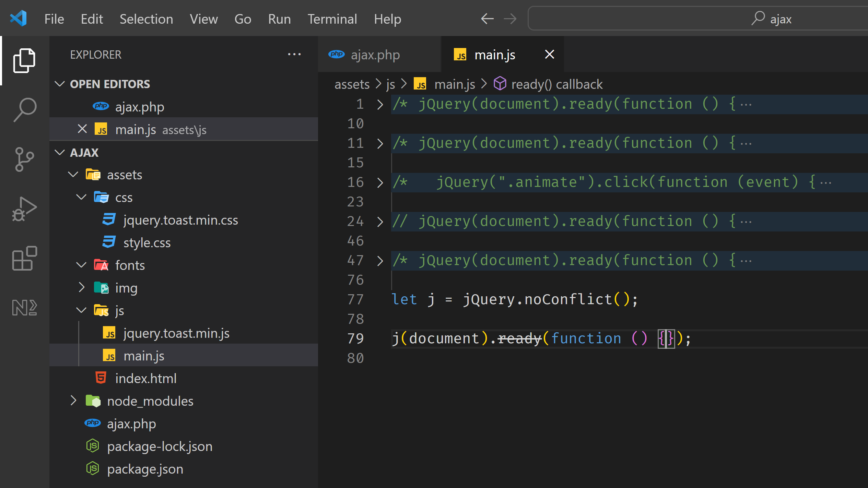Unfold the code block at line 1

380,104
